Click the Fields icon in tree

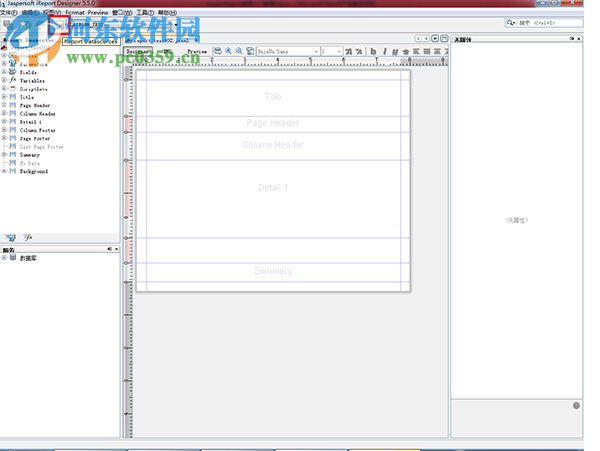pos(13,72)
